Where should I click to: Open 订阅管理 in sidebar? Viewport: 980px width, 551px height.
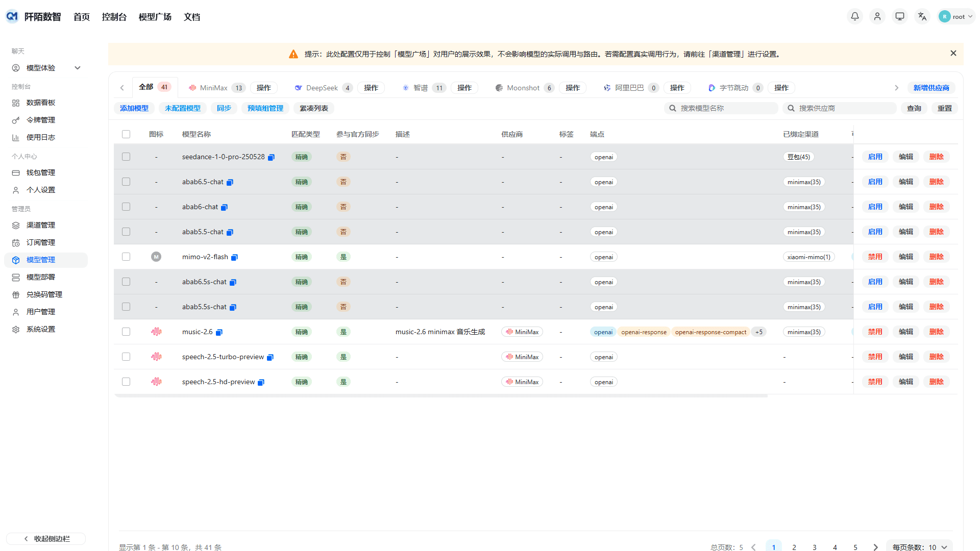pos(46,242)
